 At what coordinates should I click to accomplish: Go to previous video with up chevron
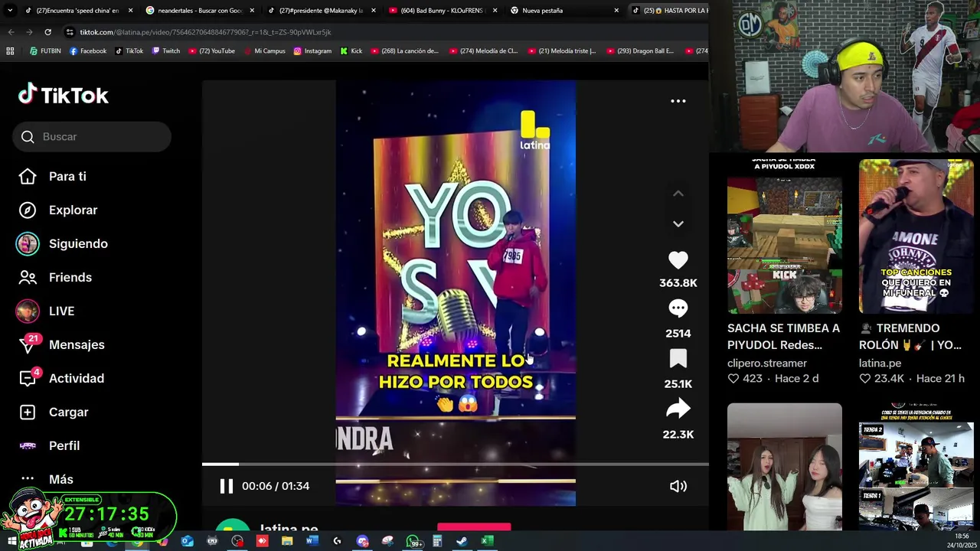pos(678,194)
